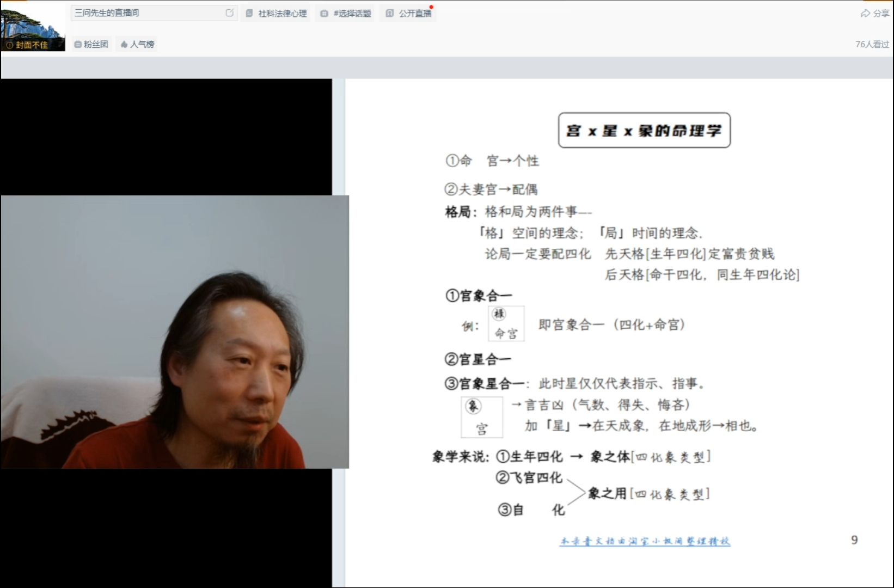The width and height of the screenshot is (894, 588).
Task: Click the slide title 宫 x 星 x 象的命理学
Action: 644,130
